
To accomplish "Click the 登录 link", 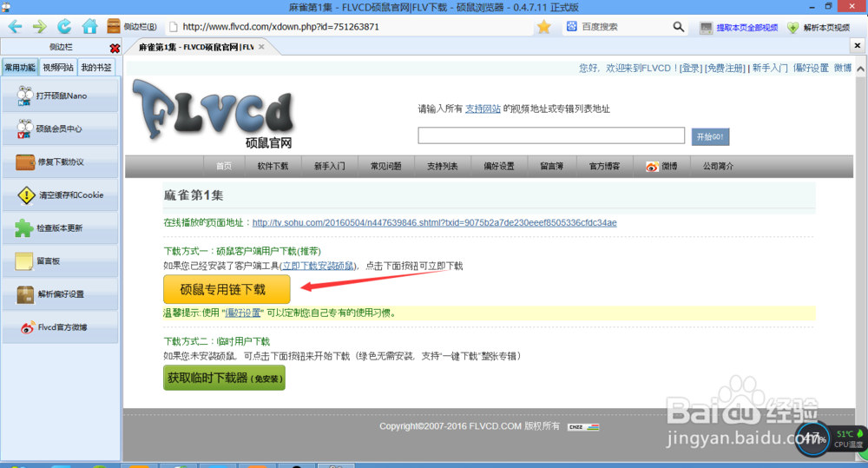I will coord(690,68).
